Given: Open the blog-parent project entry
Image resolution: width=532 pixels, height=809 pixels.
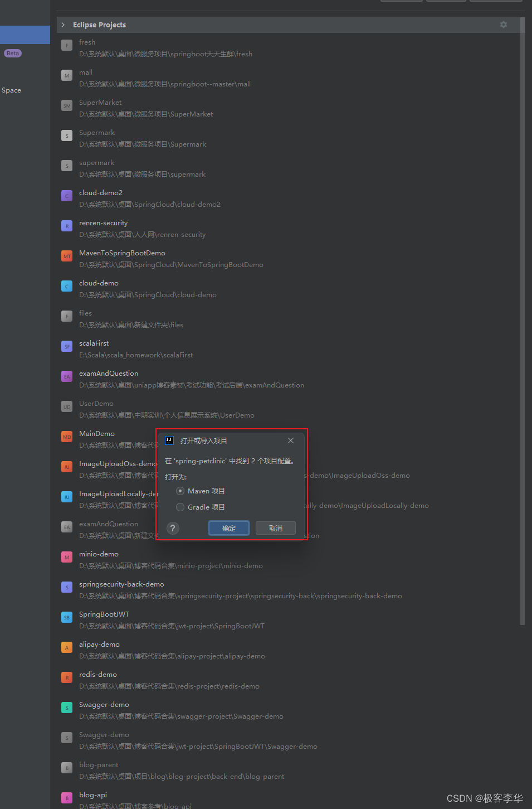Looking at the screenshot, I should pos(98,764).
